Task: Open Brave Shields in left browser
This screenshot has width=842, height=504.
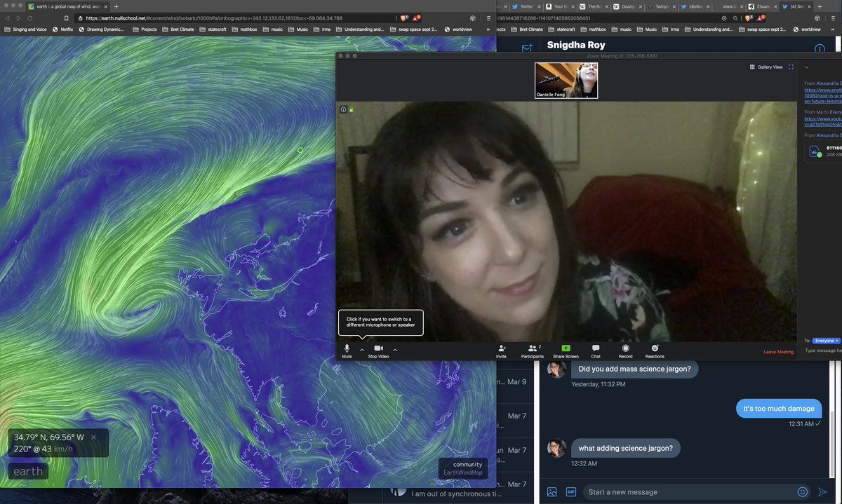Action: point(404,18)
